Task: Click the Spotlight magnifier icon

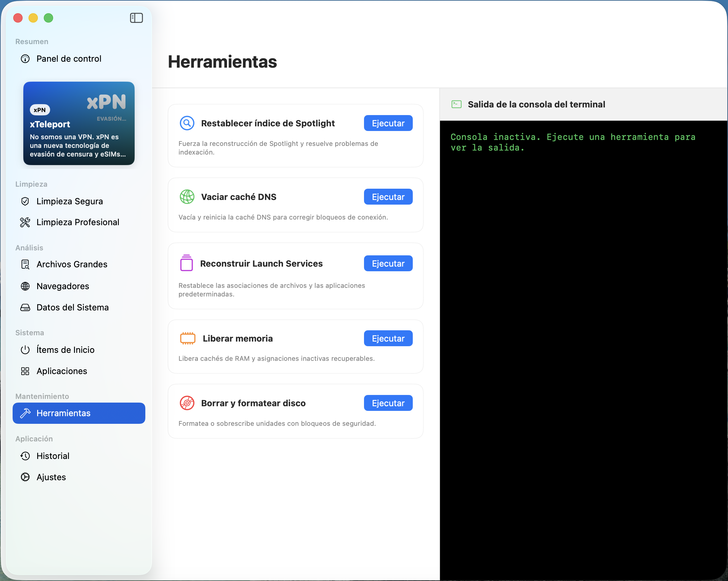Action: [187, 123]
